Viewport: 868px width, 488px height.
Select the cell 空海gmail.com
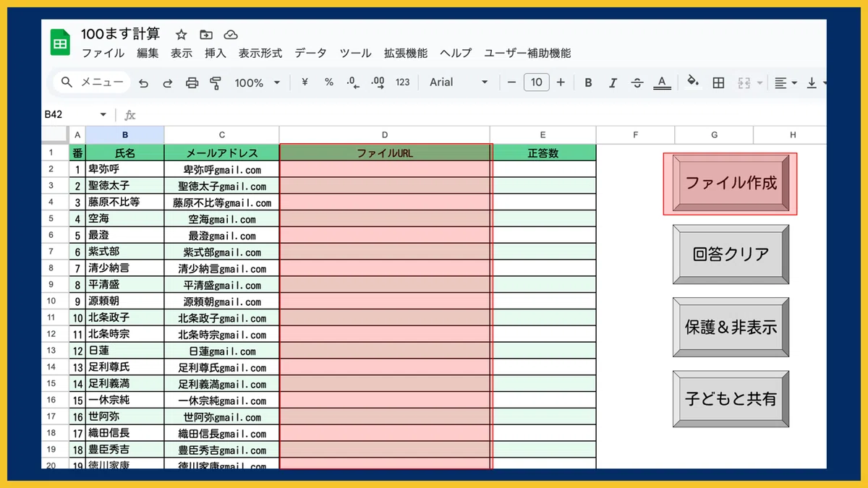222,219
